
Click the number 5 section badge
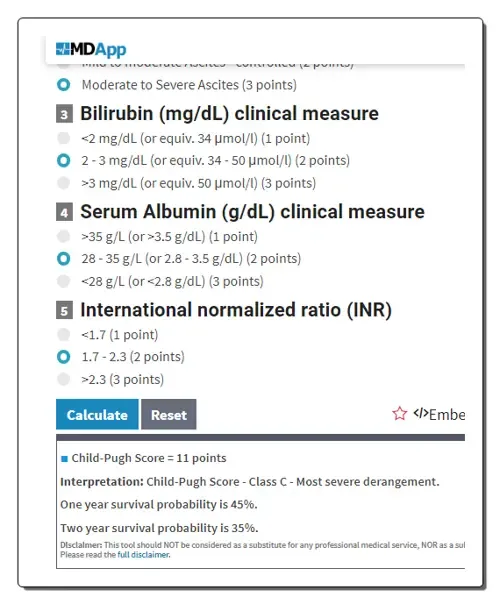click(x=64, y=310)
